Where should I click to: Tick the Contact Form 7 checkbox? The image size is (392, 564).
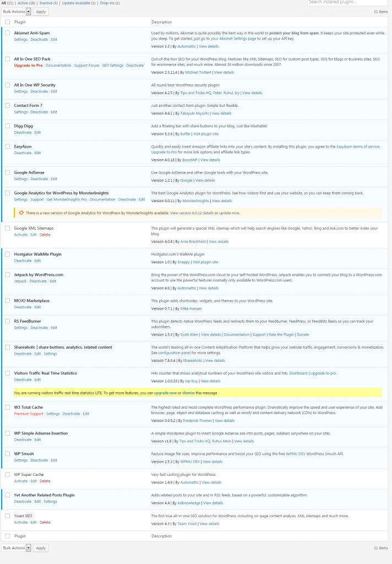tap(8, 105)
